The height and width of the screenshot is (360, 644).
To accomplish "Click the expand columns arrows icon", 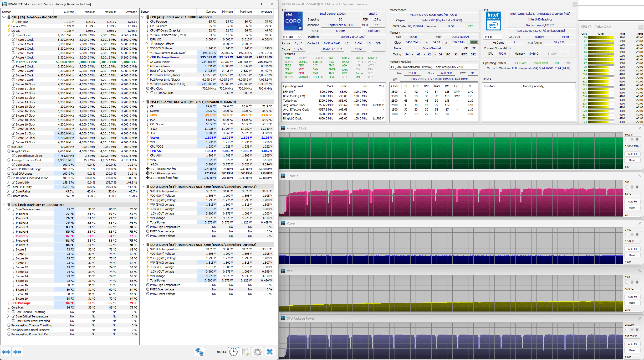I will click(x=6, y=352).
